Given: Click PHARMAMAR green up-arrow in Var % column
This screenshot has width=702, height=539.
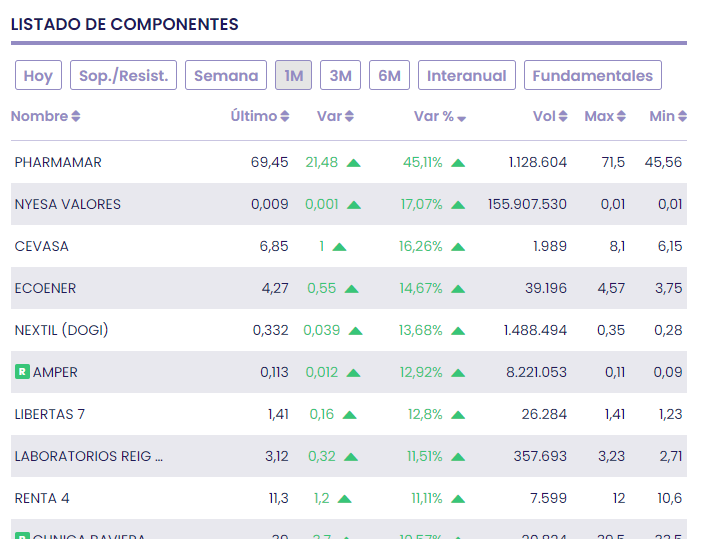Looking at the screenshot, I should [458, 162].
